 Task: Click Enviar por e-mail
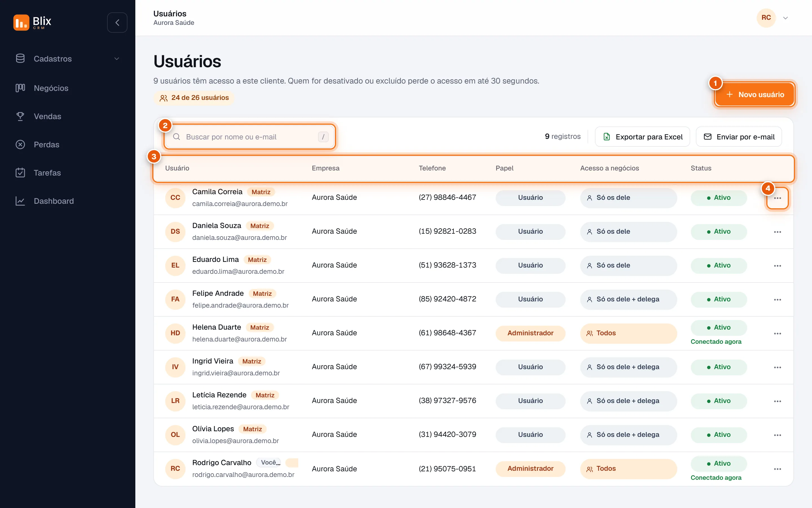pyautogui.click(x=739, y=137)
